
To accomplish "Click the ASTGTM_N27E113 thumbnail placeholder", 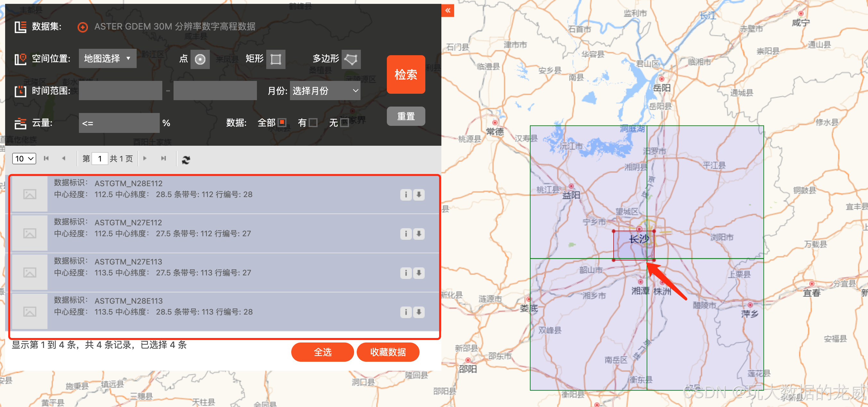I will 30,273.
